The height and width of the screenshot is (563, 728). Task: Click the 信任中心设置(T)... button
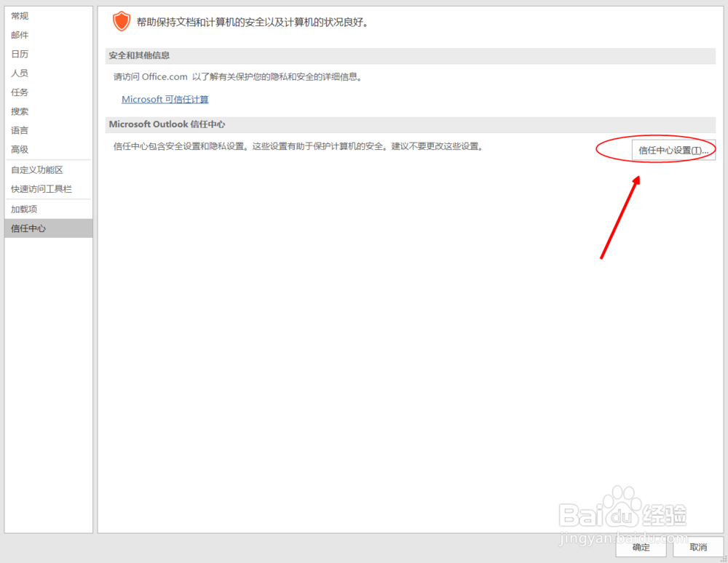[673, 151]
